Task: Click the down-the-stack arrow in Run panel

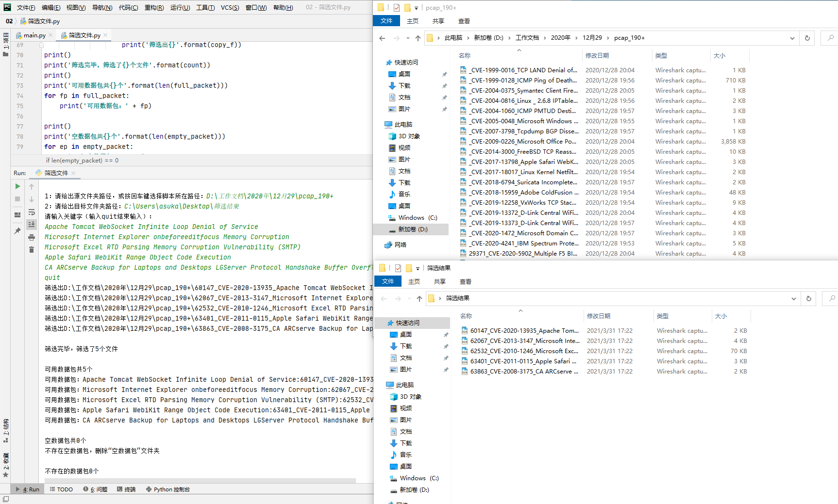Action: [32, 199]
